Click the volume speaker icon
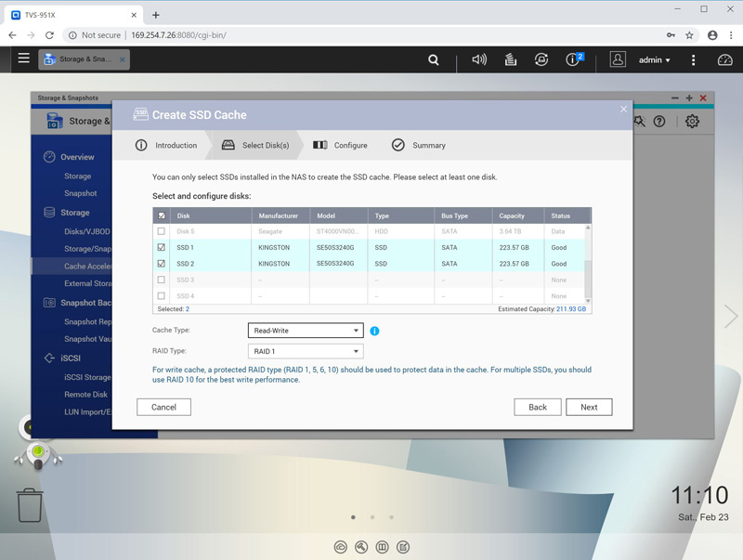Viewport: 743px width, 560px height. 479,59
